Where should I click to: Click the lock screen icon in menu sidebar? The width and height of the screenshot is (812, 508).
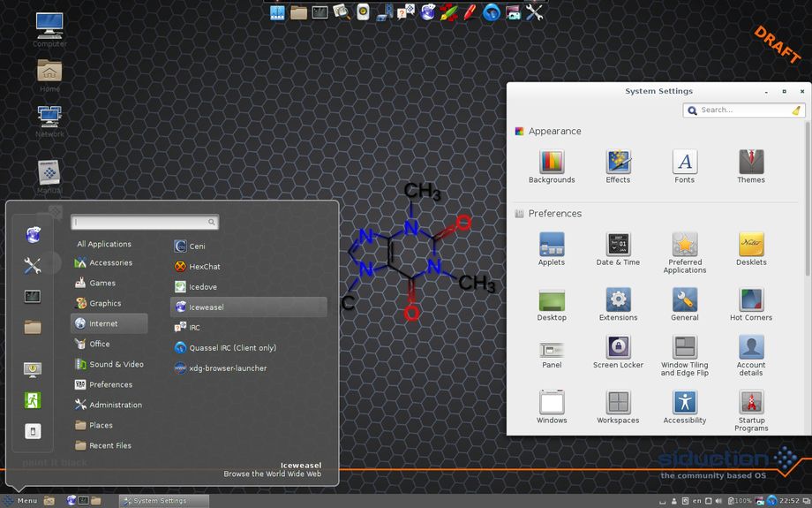33,368
